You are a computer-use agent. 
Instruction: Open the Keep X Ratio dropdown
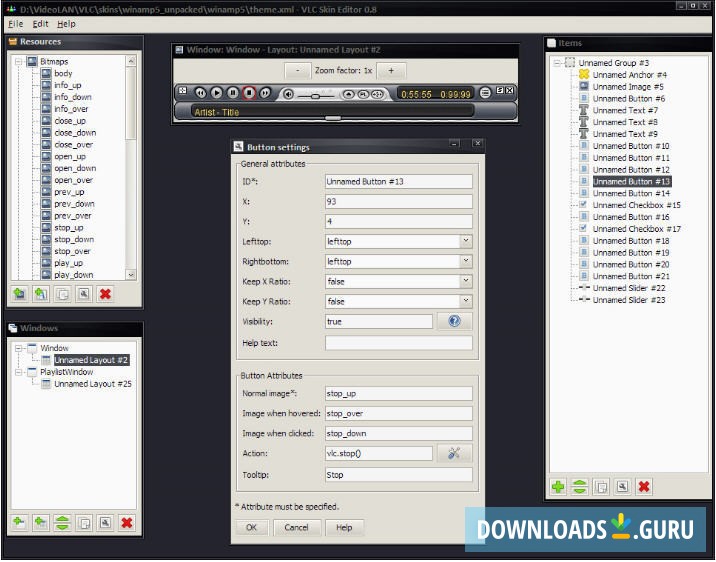(466, 281)
